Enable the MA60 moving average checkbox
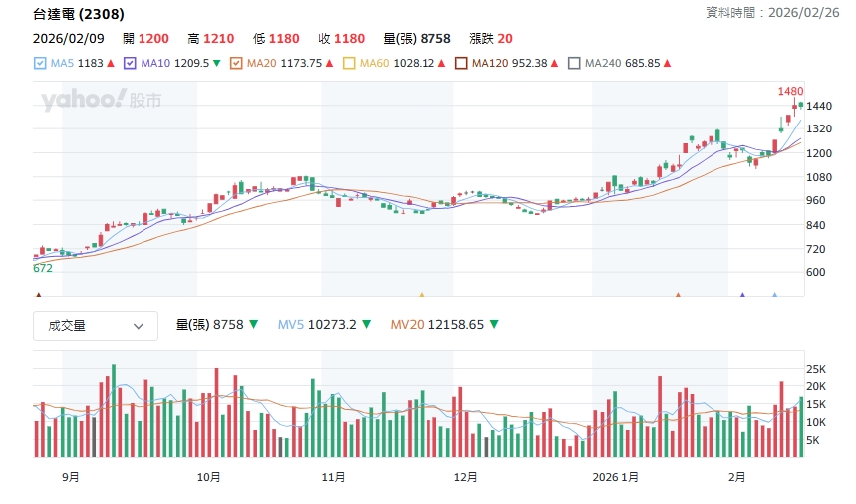This screenshot has height=504, width=856. [350, 63]
